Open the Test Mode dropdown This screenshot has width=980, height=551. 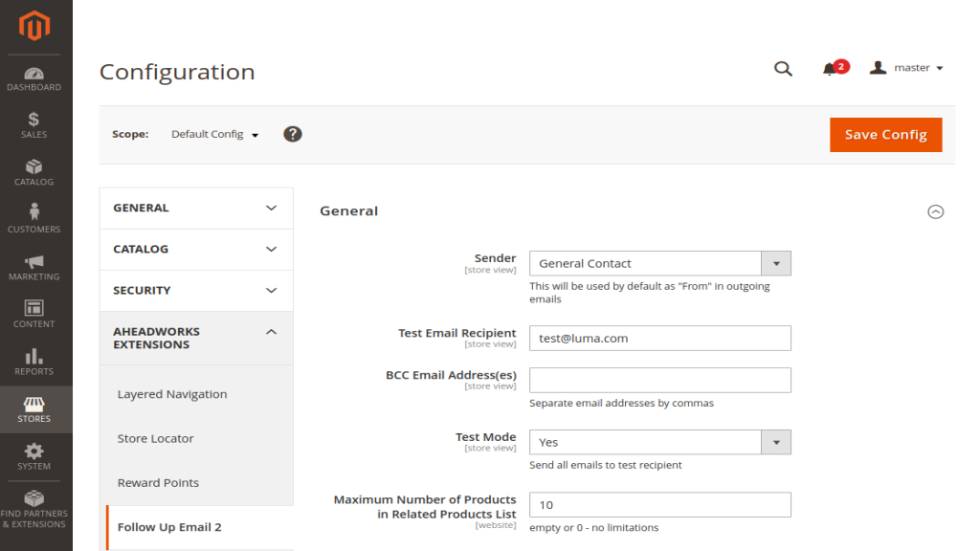(x=660, y=442)
